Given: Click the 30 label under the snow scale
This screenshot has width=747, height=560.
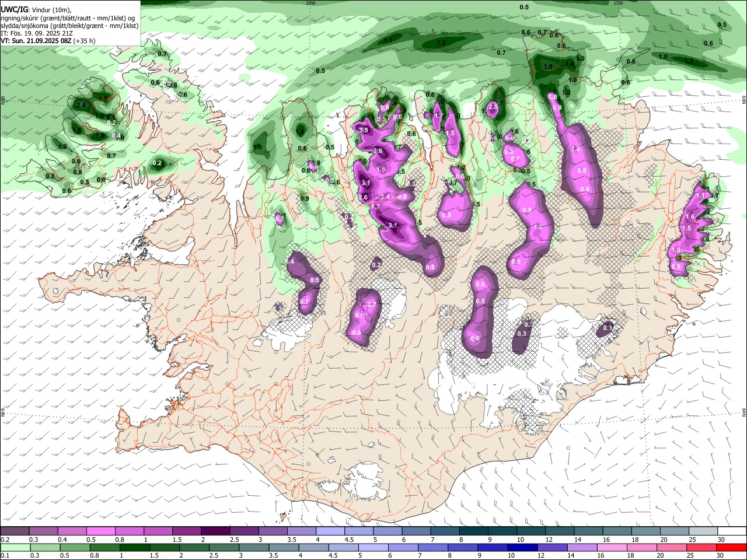Looking at the screenshot, I should [x=720, y=540].
